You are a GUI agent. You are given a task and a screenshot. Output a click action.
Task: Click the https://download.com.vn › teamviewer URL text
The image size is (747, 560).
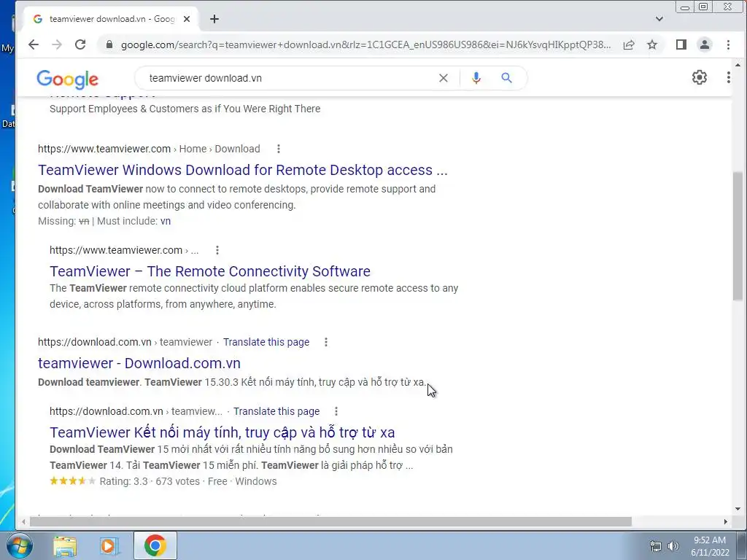125,343
